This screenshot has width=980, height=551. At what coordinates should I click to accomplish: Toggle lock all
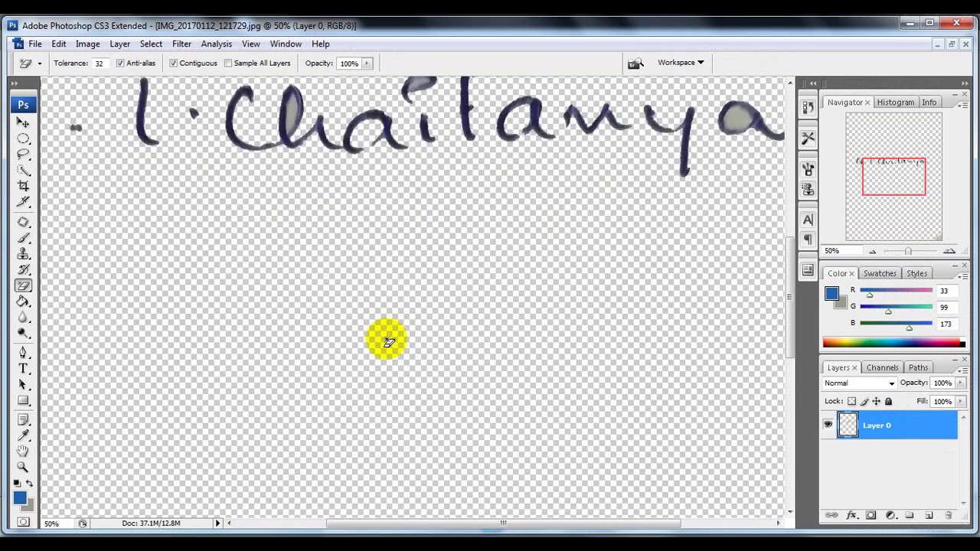[x=888, y=401]
